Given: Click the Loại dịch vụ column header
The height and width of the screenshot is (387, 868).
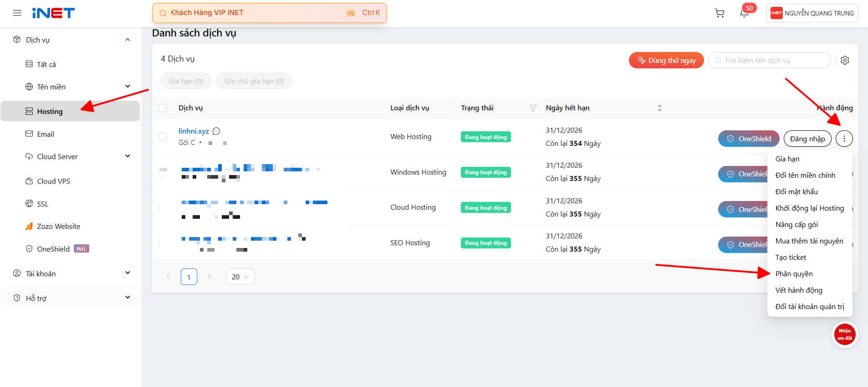Looking at the screenshot, I should (410, 108).
